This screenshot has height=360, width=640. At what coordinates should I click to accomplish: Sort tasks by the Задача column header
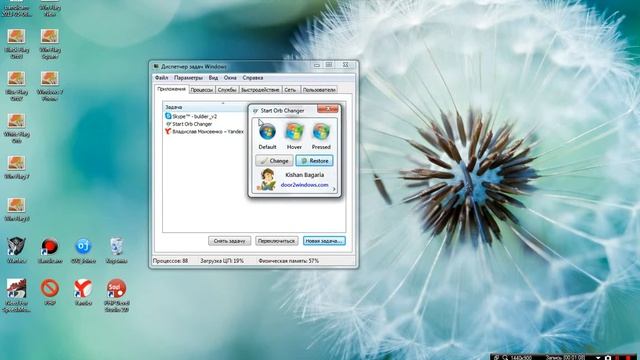coord(205,107)
